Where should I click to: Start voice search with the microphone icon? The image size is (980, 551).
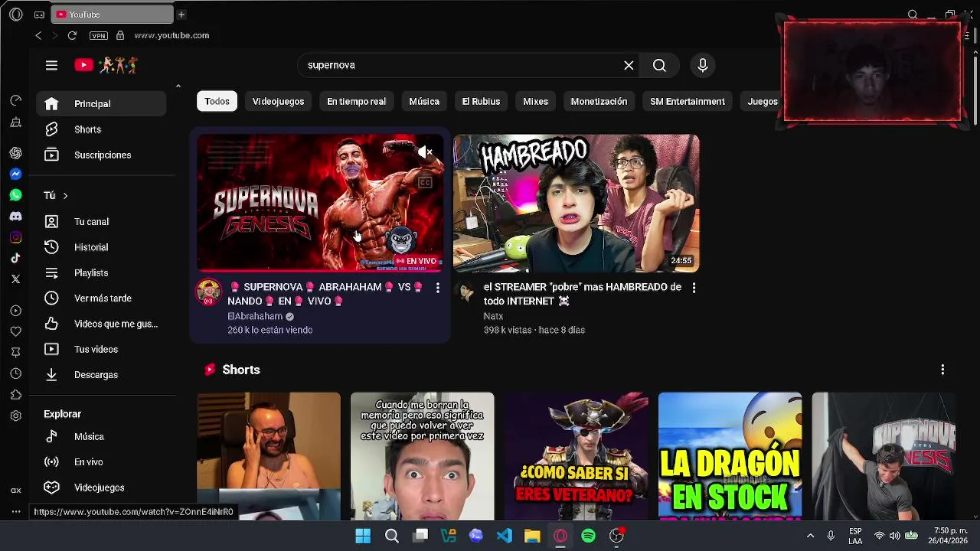pyautogui.click(x=703, y=65)
